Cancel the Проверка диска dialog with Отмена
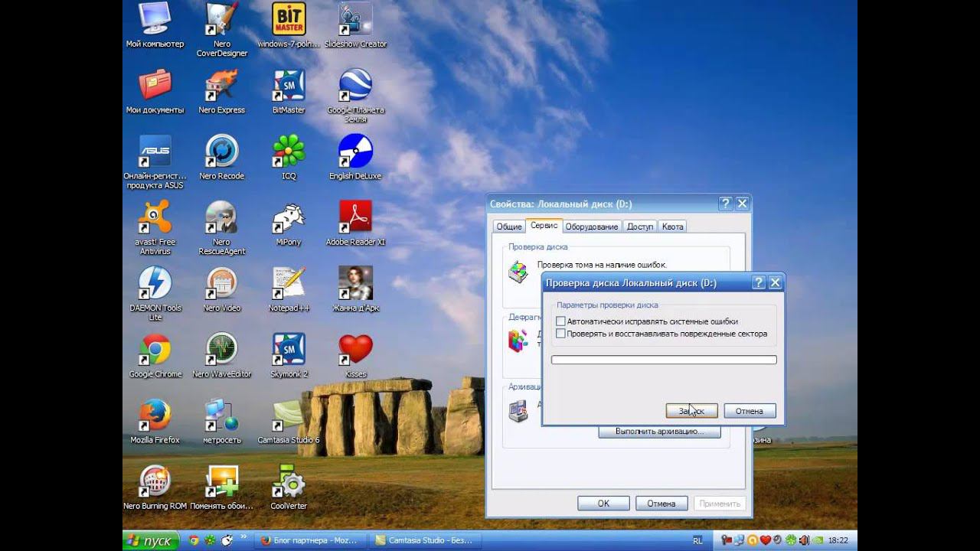The width and height of the screenshot is (980, 551). (x=750, y=411)
